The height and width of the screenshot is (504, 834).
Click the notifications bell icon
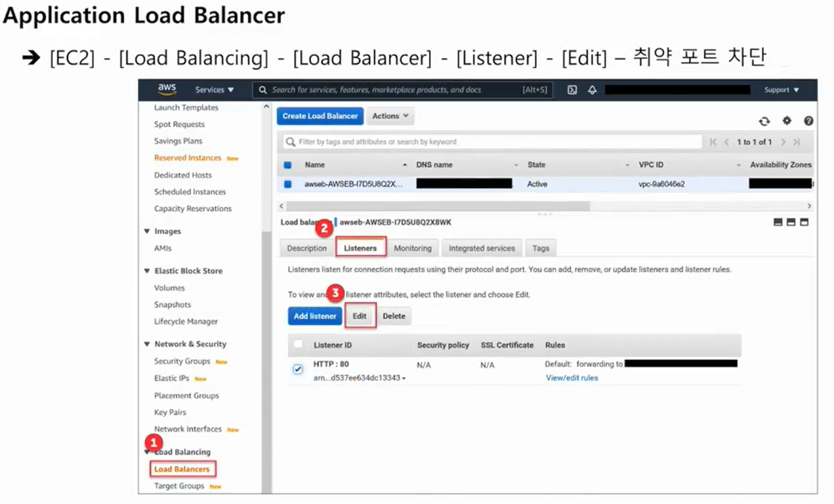tap(592, 90)
